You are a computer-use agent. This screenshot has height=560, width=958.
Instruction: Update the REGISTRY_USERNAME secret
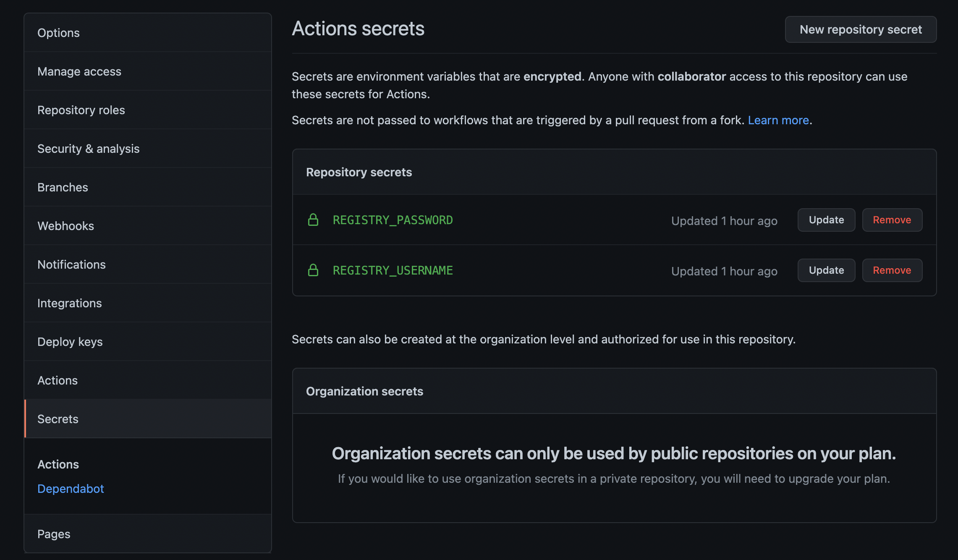[x=826, y=270]
